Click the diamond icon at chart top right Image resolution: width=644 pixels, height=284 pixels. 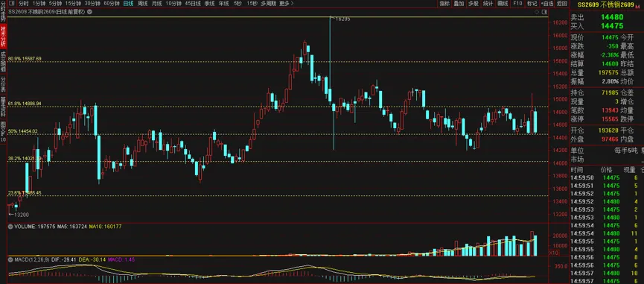coord(537,13)
